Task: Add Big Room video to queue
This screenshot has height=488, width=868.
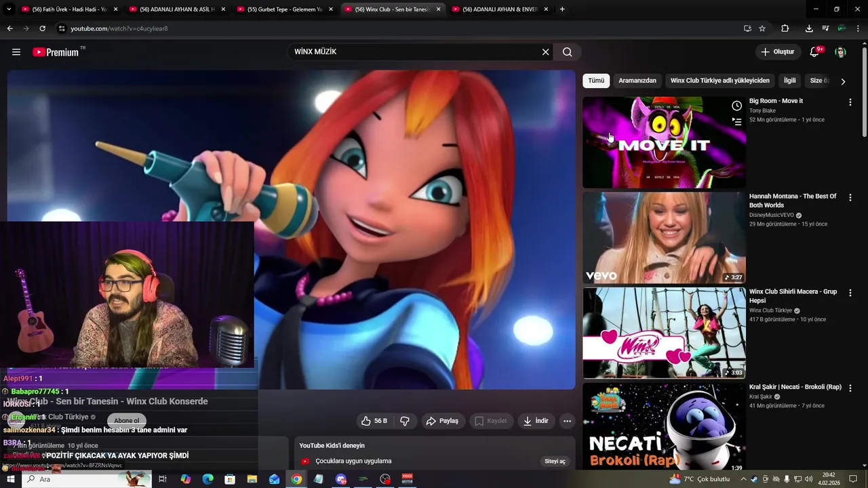Action: tap(736, 122)
